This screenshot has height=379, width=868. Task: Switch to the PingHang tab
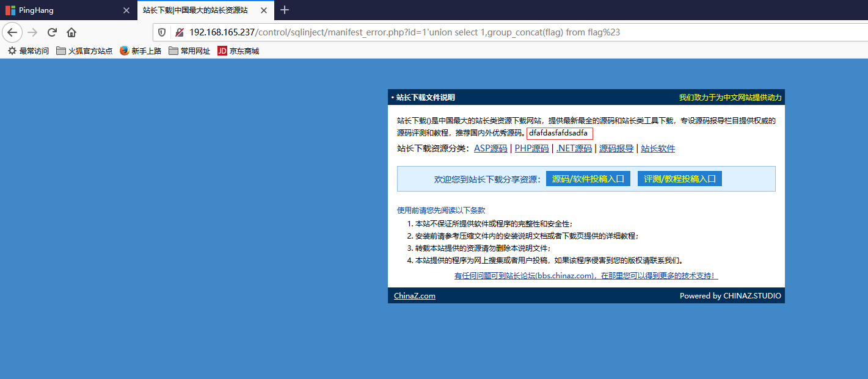[68, 10]
